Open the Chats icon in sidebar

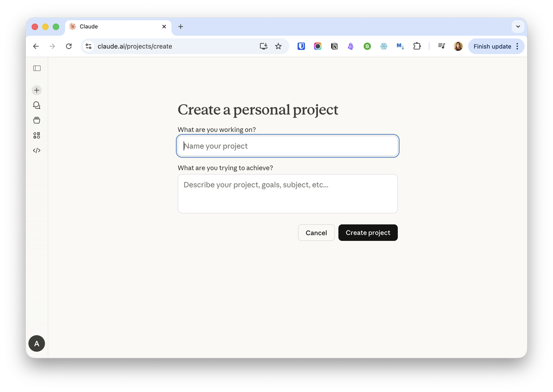click(x=37, y=105)
